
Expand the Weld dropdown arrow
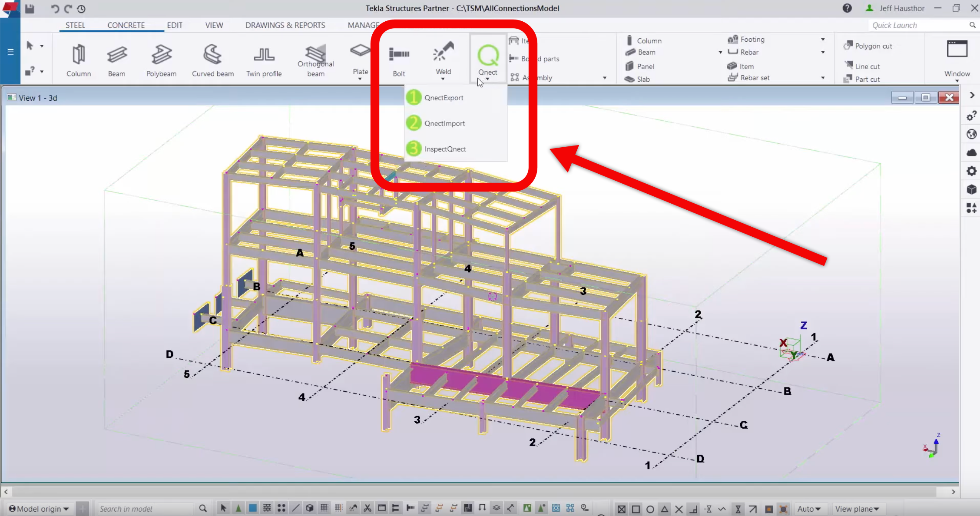click(443, 79)
